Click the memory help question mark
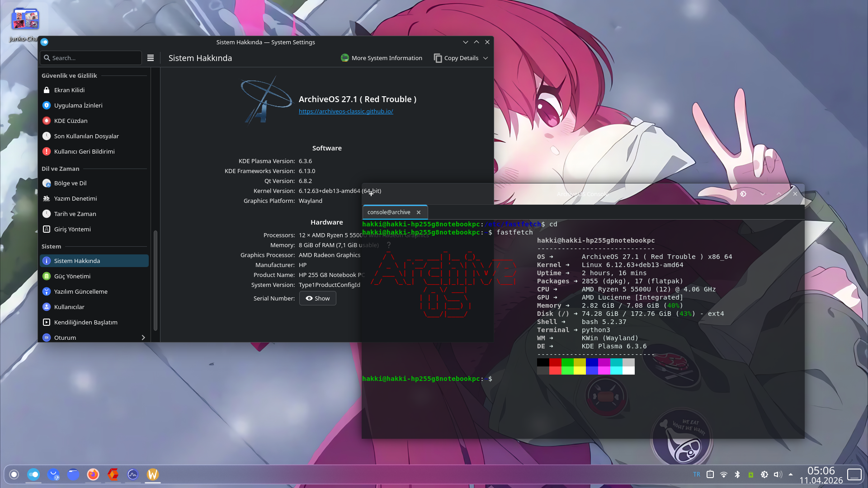This screenshot has height=488, width=868. coord(388,245)
